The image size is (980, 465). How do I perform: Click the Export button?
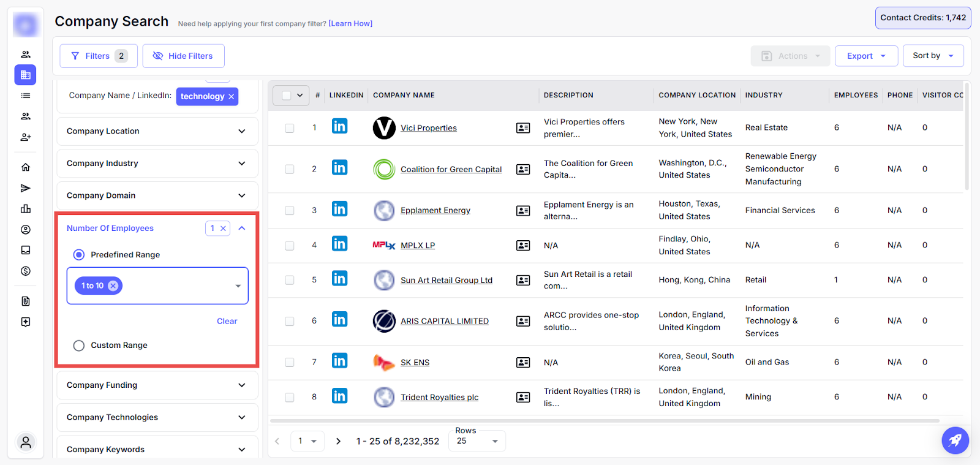pos(865,56)
